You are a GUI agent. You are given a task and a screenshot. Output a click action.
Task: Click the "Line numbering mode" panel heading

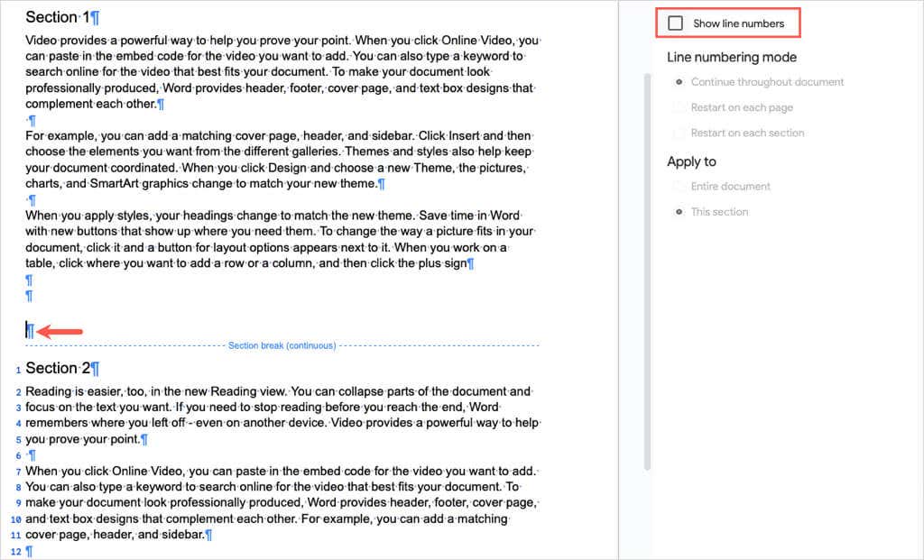click(731, 57)
